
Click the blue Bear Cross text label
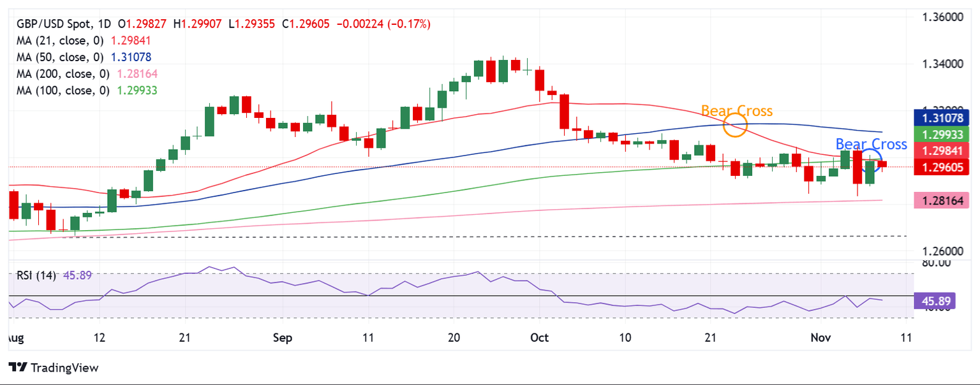871,144
